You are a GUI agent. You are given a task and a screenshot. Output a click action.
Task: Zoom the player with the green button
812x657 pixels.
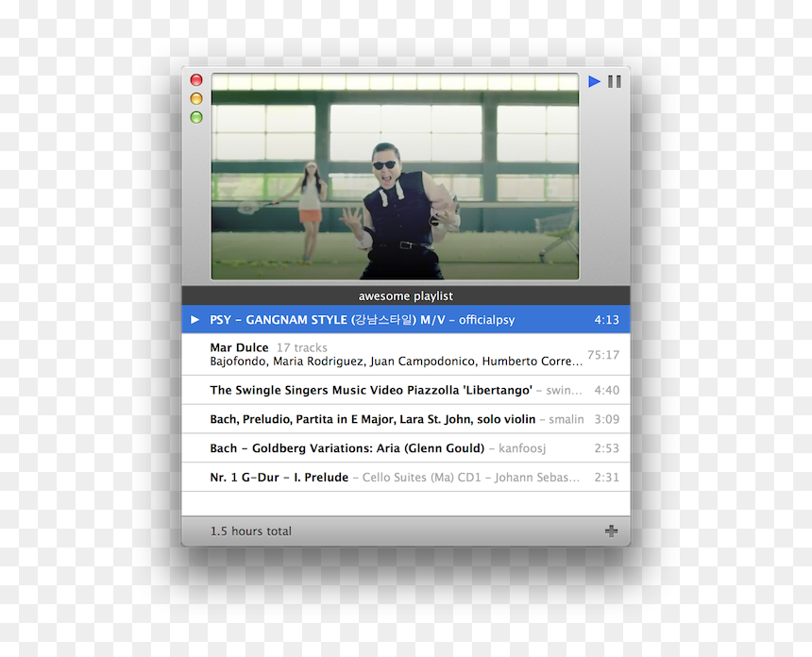point(196,117)
